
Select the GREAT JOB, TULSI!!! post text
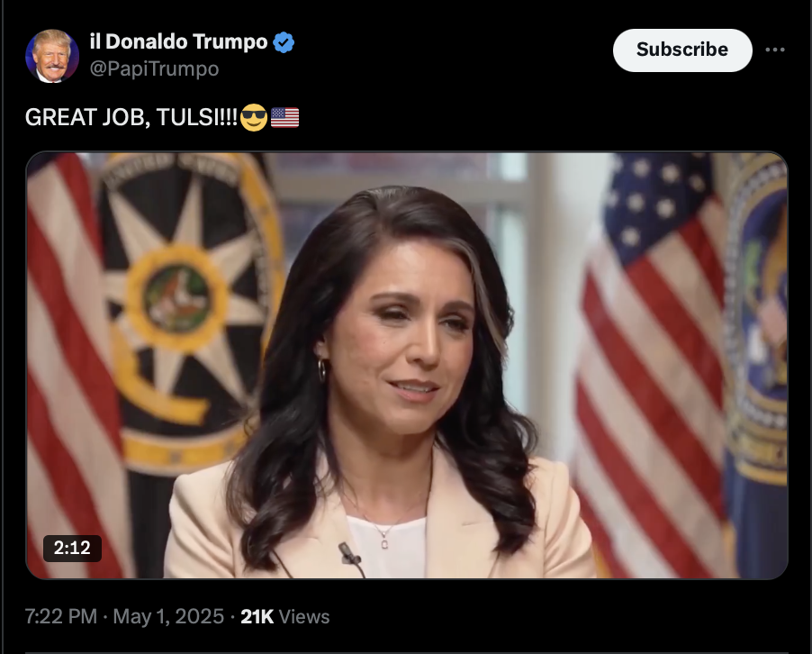(131, 117)
